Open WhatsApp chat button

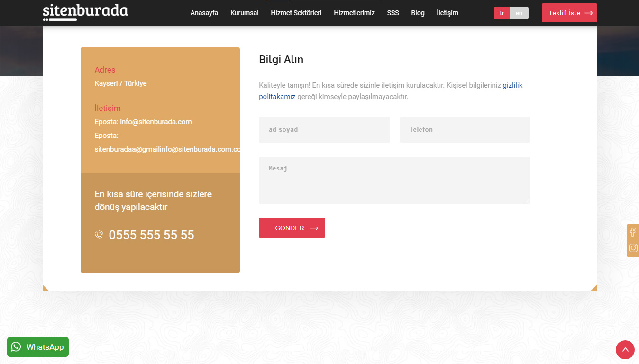tap(38, 347)
